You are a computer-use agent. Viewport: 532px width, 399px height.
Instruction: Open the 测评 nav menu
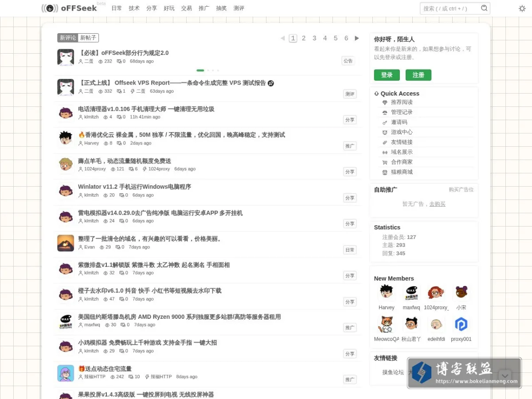pos(239,8)
